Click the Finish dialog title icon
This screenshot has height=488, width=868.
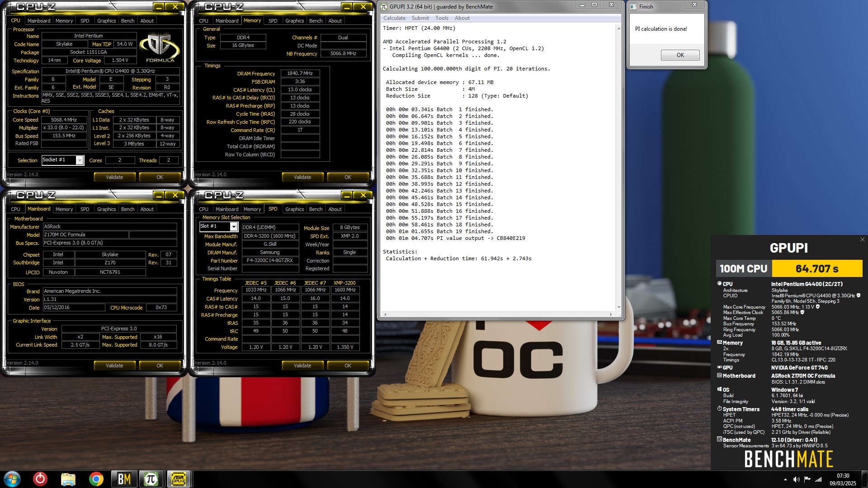tap(633, 6)
